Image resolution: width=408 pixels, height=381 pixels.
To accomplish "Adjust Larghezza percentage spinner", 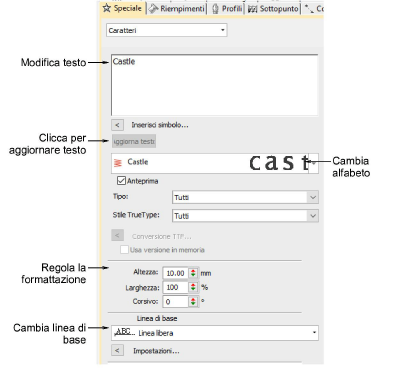I will 193,287.
